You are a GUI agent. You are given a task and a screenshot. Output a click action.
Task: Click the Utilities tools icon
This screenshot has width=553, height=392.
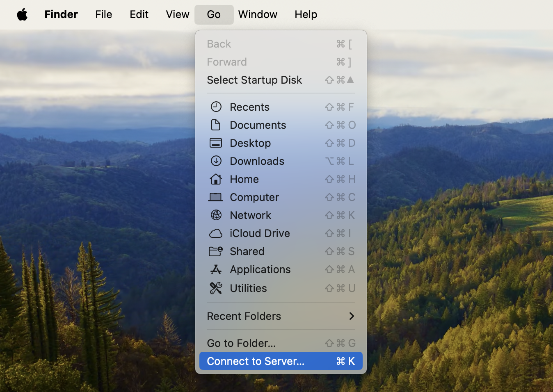tap(216, 288)
